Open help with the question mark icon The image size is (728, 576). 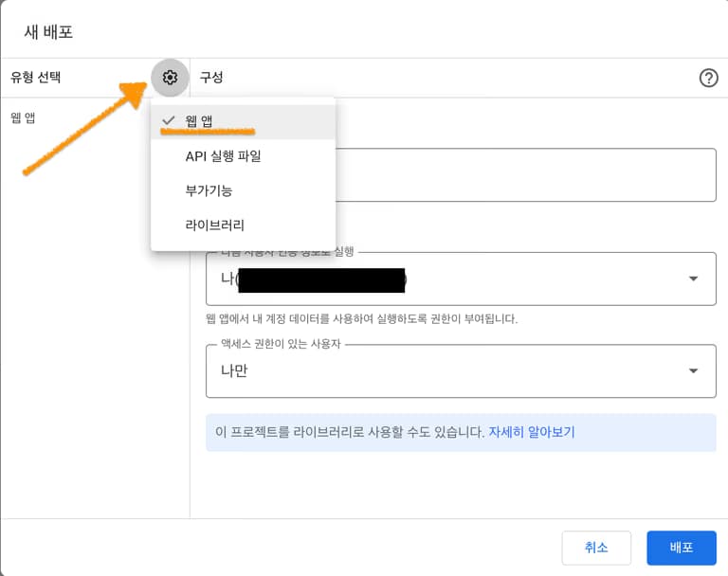tap(708, 79)
